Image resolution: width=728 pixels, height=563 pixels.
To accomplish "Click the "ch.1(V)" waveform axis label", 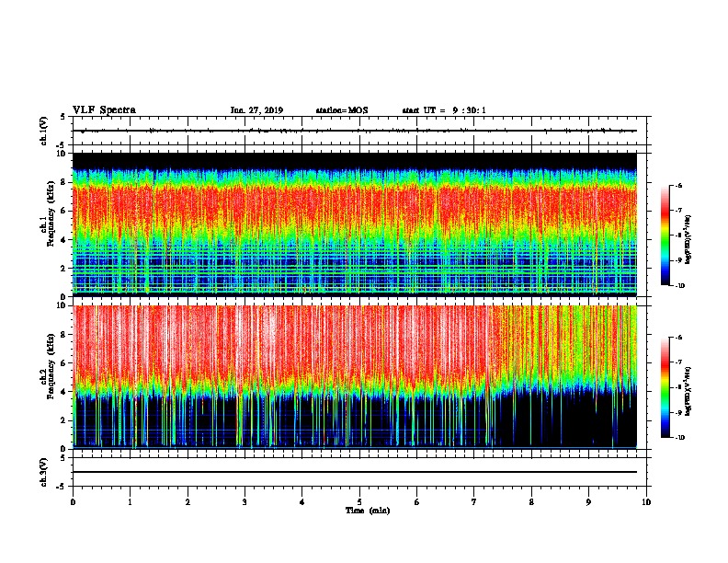I will point(44,131).
